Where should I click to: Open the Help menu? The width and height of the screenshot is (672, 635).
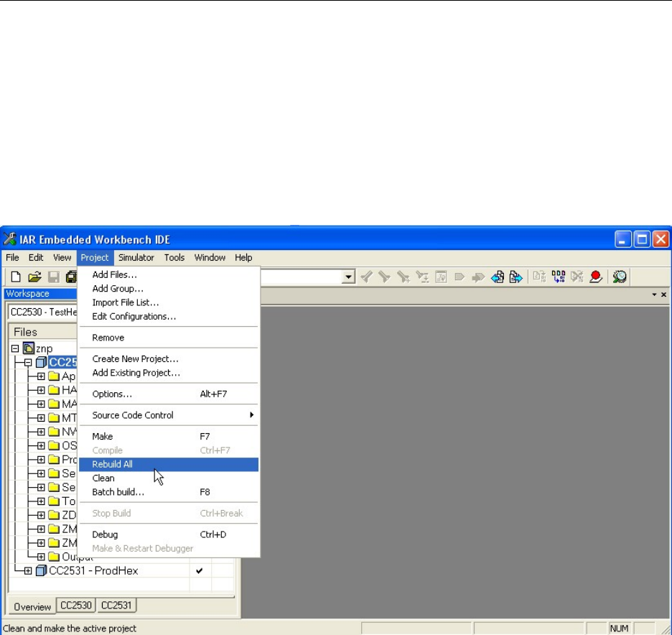(x=243, y=258)
